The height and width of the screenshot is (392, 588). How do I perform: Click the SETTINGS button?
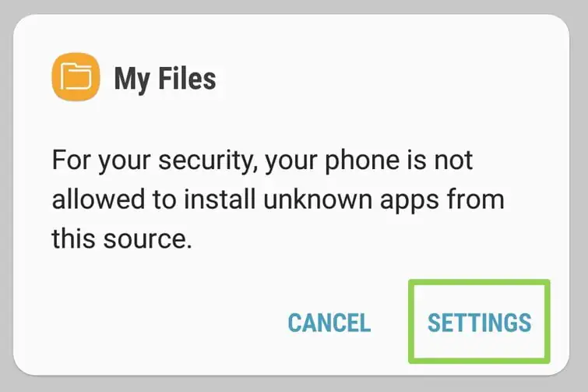(x=479, y=322)
